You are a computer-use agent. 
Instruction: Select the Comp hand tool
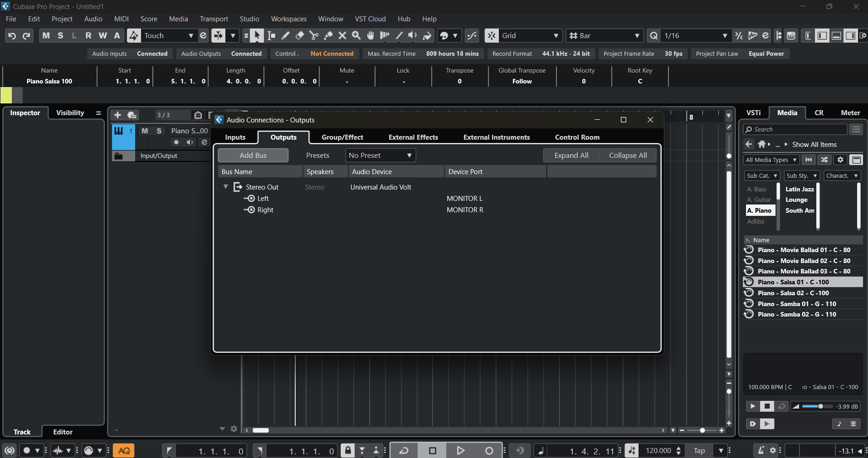[371, 36]
